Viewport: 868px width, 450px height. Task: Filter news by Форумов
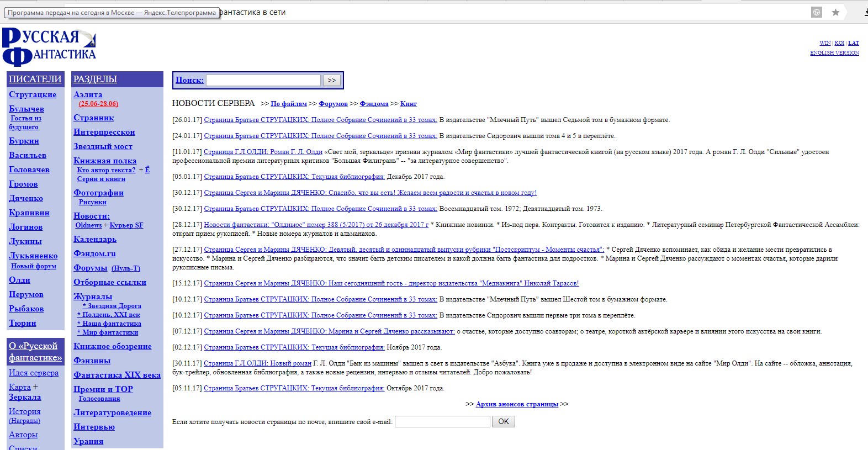click(x=334, y=104)
